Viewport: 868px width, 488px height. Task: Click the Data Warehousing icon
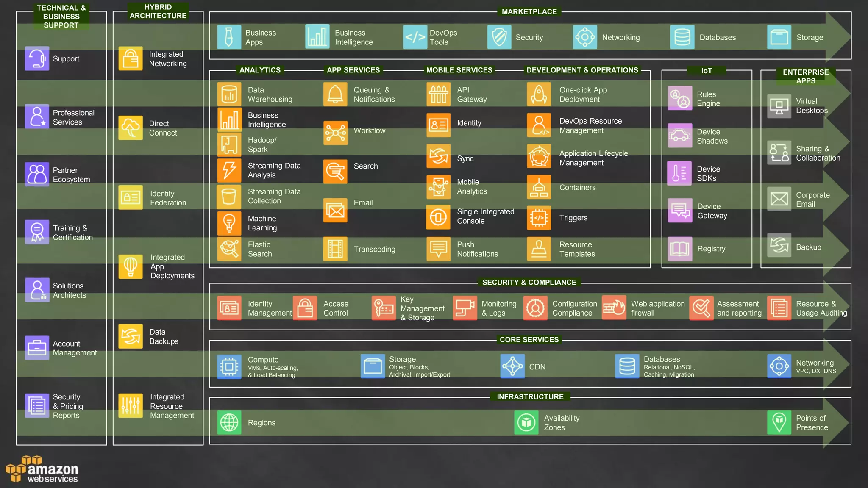(229, 94)
